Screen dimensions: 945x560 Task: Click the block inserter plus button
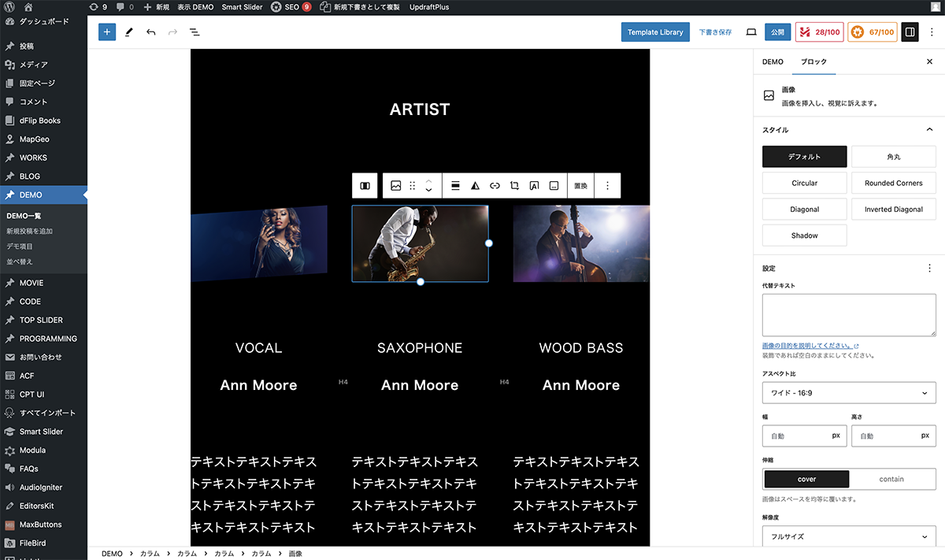point(107,32)
